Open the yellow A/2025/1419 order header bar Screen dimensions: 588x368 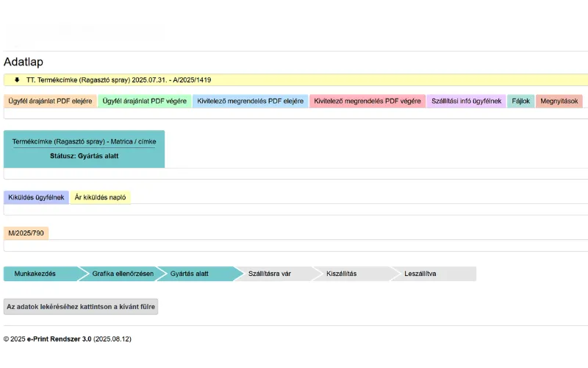[x=296, y=80]
